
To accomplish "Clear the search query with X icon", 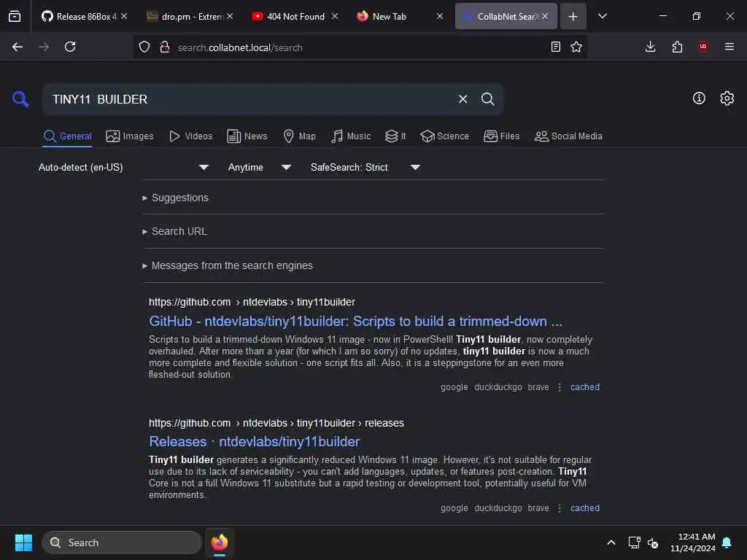I will (x=462, y=99).
